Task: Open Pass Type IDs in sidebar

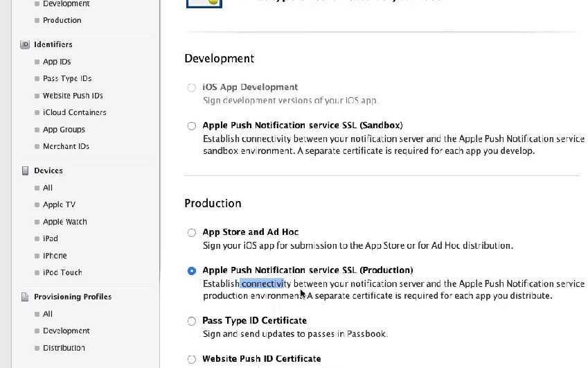Action: 67,78
